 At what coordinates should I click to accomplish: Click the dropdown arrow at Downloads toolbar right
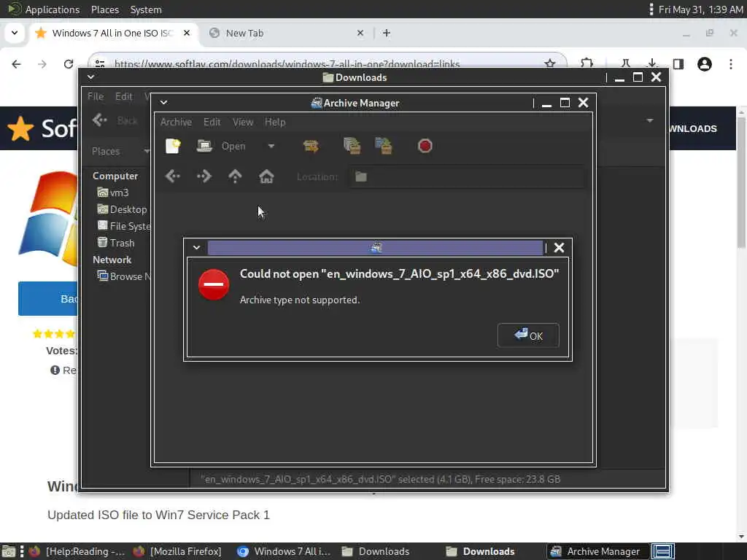[650, 120]
